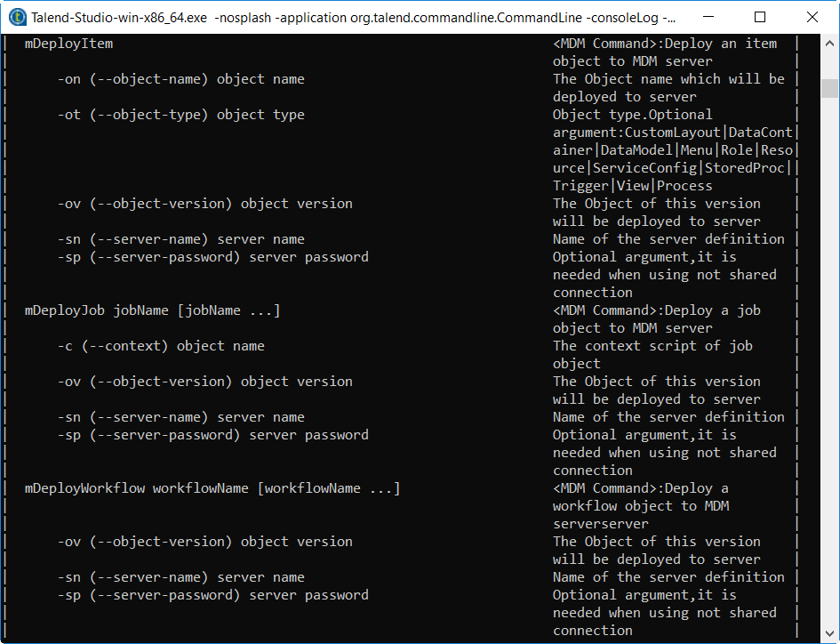The image size is (840, 644).
Task: Click the mDeployItem command name
Action: tap(68, 44)
